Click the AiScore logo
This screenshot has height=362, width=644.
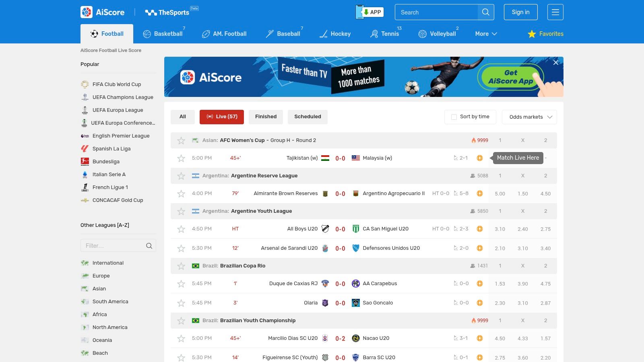[102, 12]
